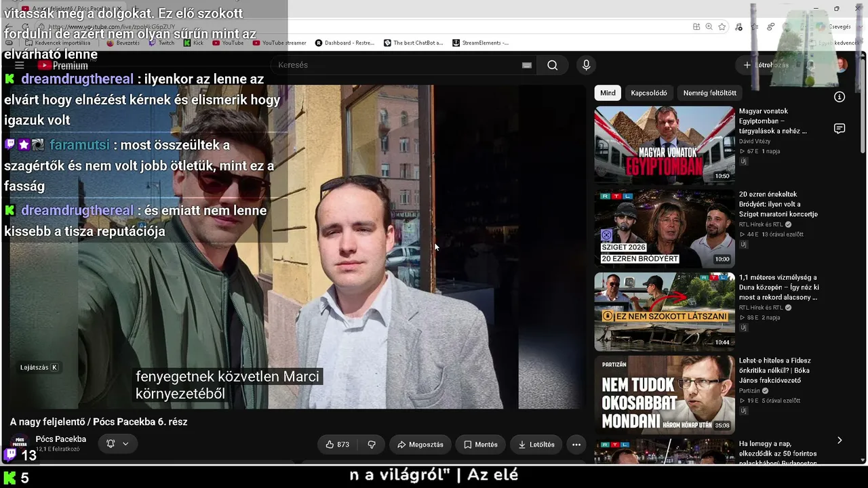Open more actions three-dot menu

pyautogui.click(x=576, y=445)
